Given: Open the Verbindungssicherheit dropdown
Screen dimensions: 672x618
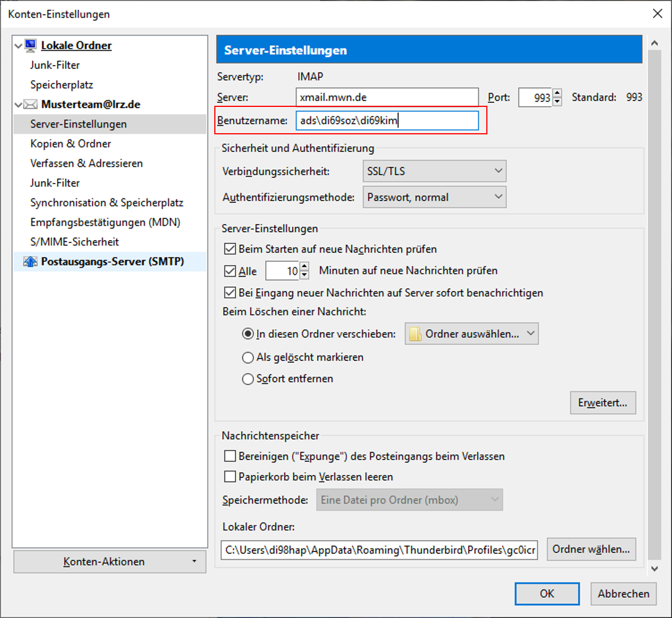Looking at the screenshot, I should click(434, 171).
